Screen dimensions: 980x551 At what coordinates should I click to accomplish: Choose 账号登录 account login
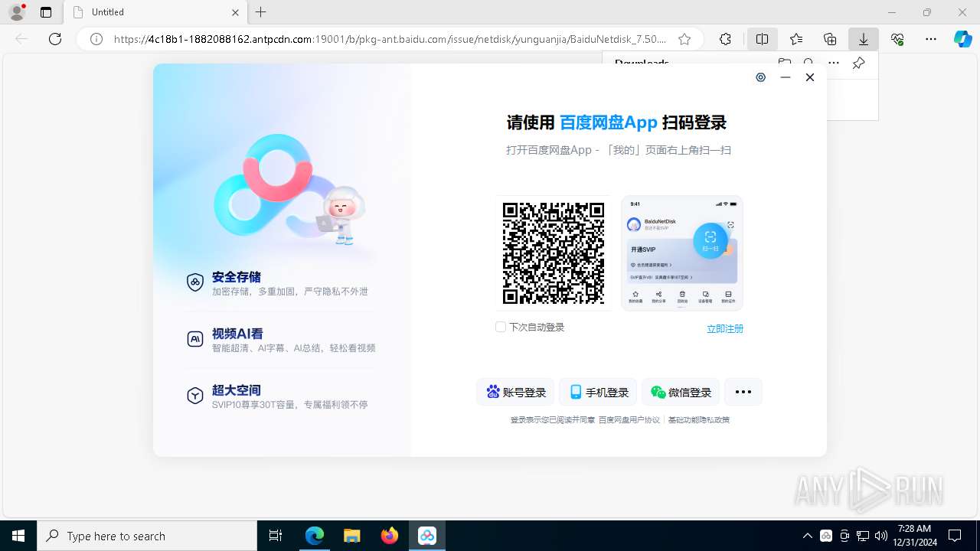pos(516,392)
